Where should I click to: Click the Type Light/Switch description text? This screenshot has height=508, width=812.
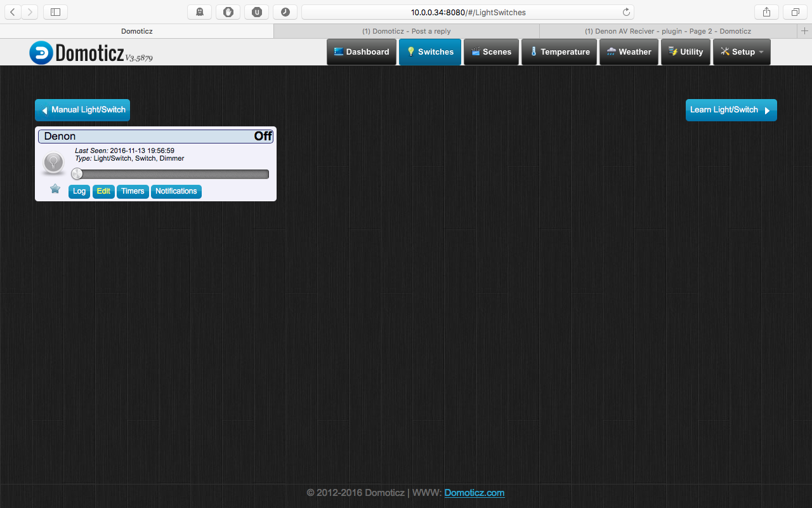point(129,158)
